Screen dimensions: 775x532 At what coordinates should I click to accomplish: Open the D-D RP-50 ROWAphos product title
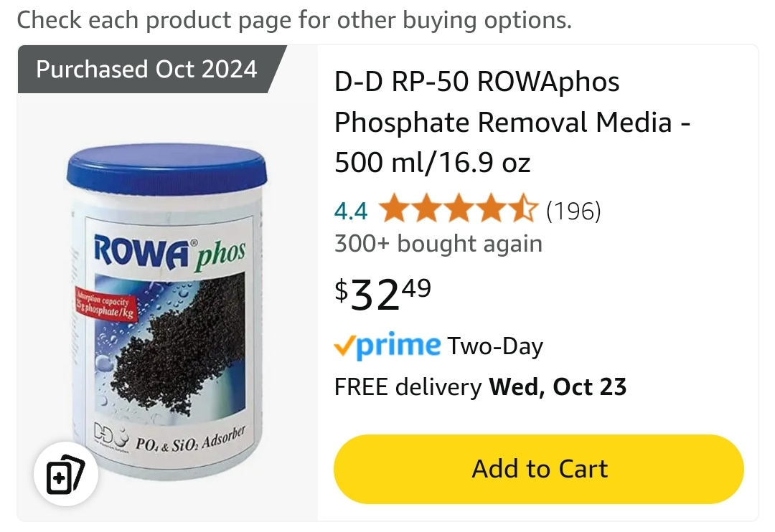pos(512,122)
